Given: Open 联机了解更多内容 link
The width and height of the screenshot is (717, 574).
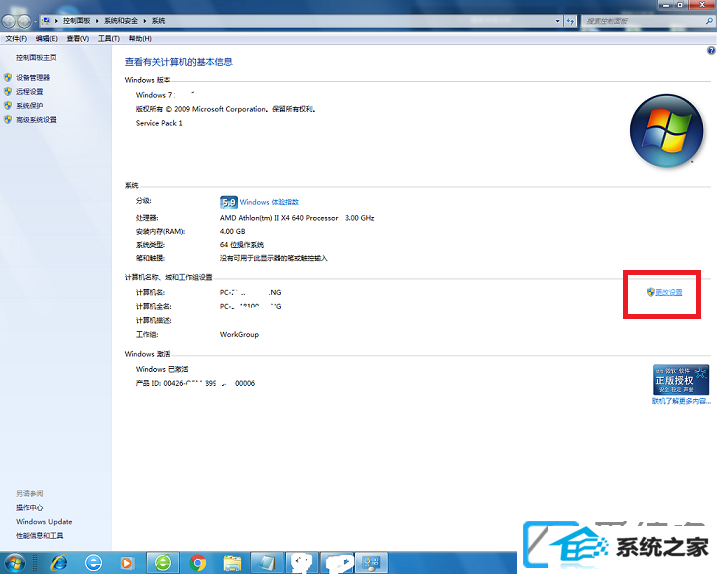Looking at the screenshot, I should coord(681,402).
